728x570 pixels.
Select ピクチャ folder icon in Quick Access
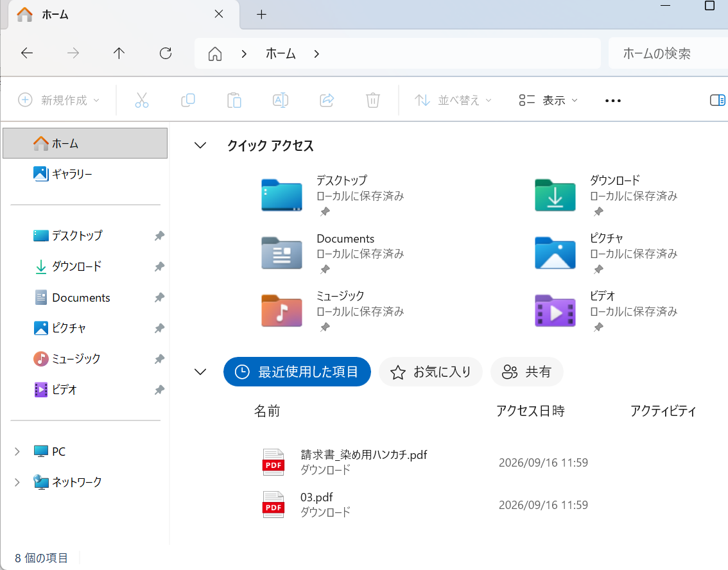tap(555, 253)
